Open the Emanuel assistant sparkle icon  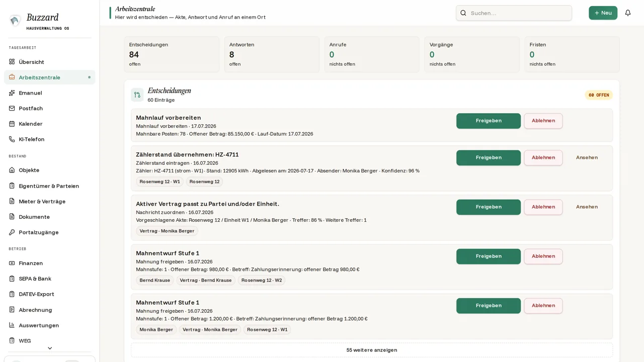(x=12, y=93)
